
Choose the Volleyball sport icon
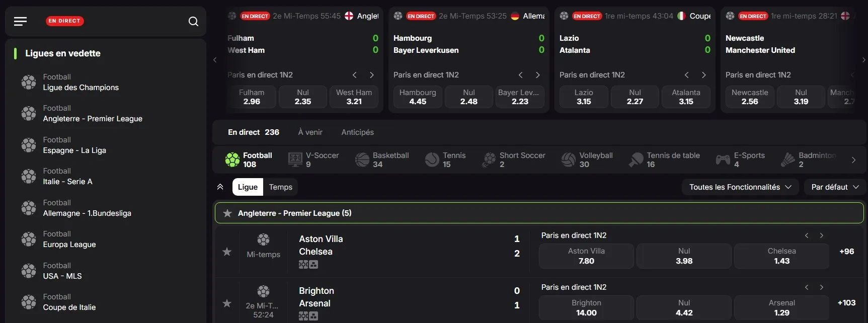point(569,160)
